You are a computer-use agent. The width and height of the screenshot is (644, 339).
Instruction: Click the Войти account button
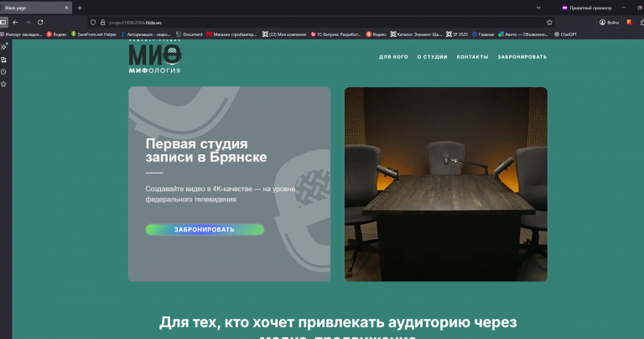click(609, 23)
